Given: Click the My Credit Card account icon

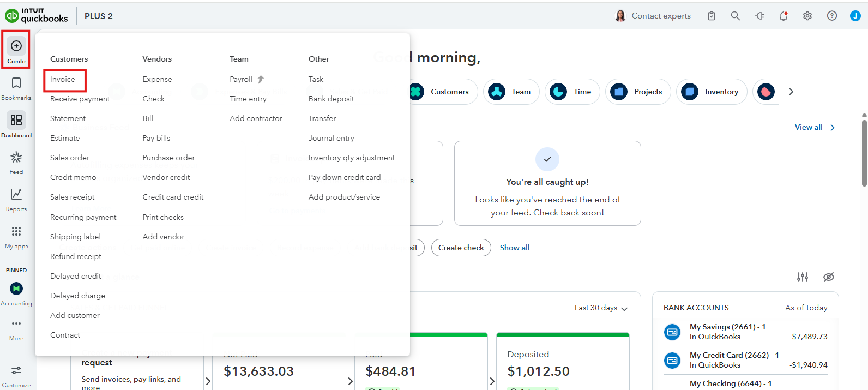Looking at the screenshot, I should pos(672,360).
